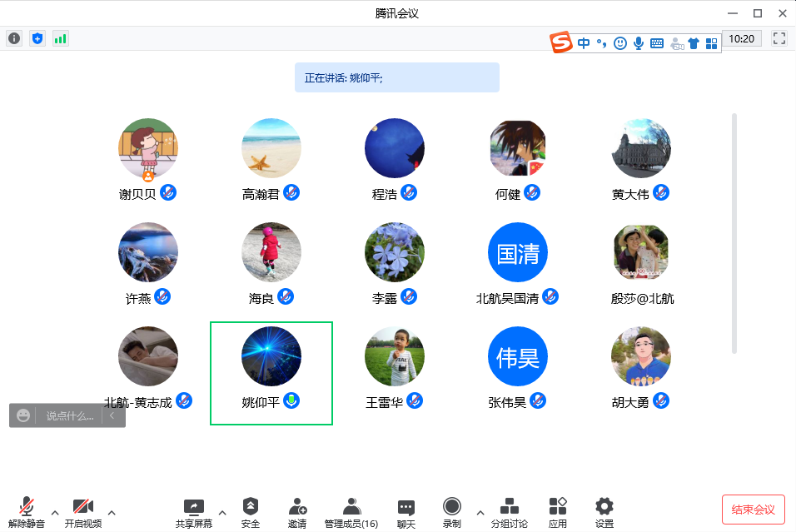Open the emoji panel in Sogou toolbar
The height and width of the screenshot is (532, 796).
coord(619,42)
